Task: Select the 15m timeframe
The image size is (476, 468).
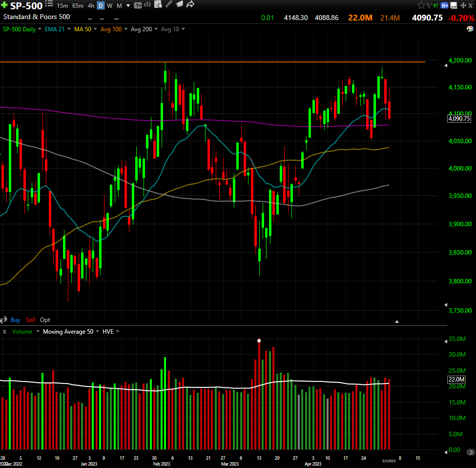Action: (62, 6)
